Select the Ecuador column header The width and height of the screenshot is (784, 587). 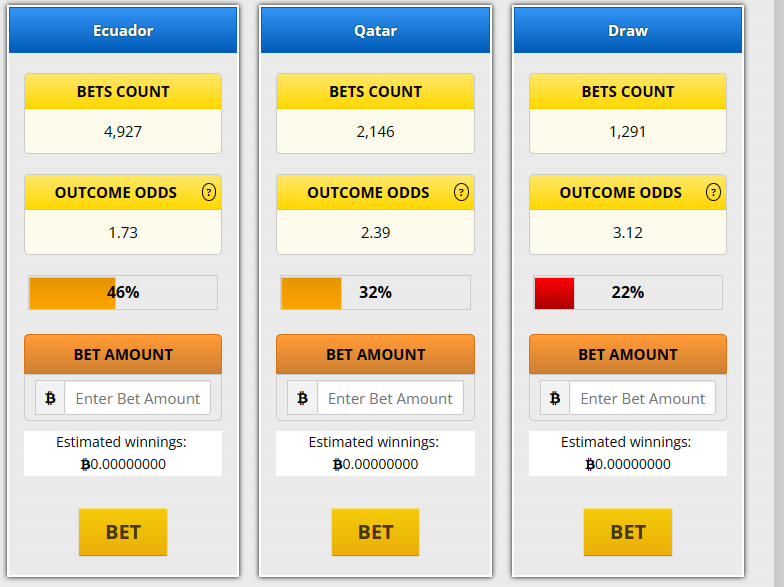coord(123,30)
